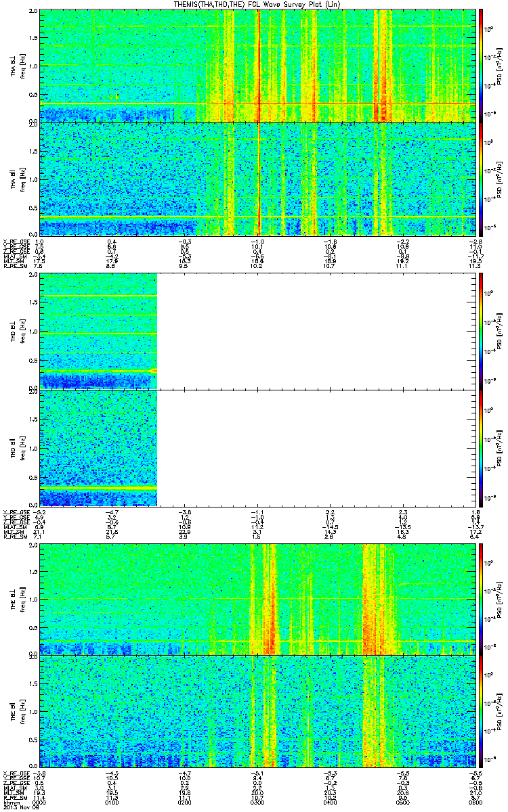Select the THA B-perpendicular spectrogram panel
This screenshot has width=508, height=812.
click(x=257, y=66)
